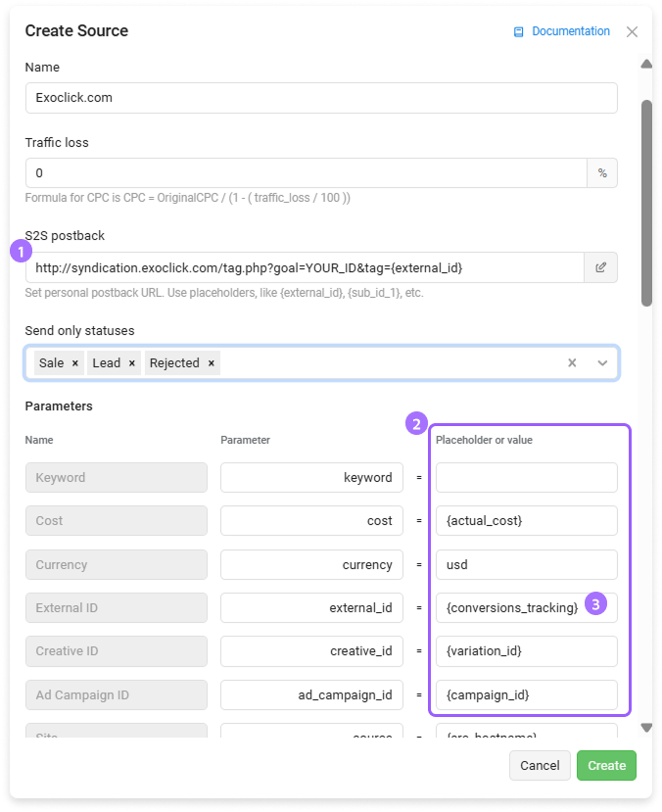Click the Create button
This screenshot has width=662, height=812.
pos(606,765)
